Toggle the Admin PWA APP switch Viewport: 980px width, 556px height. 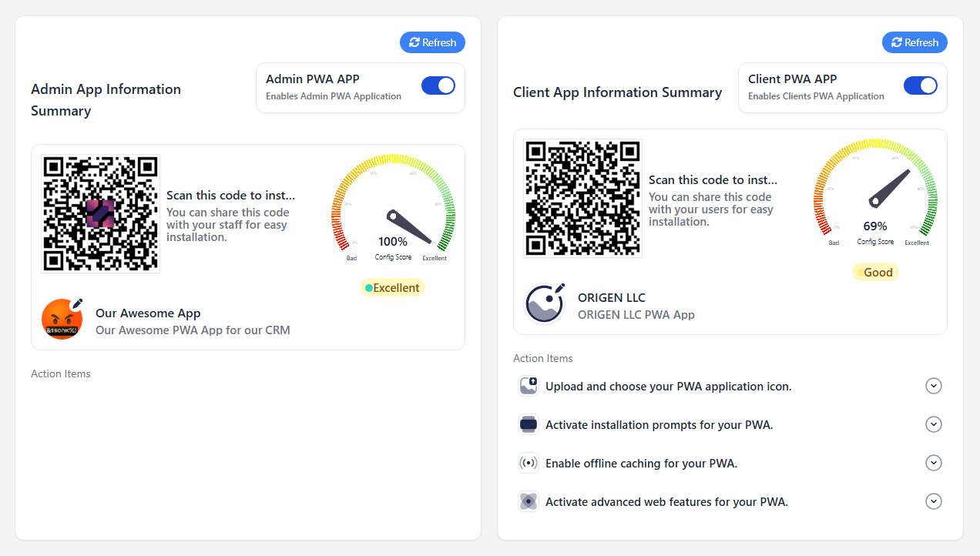click(x=438, y=85)
